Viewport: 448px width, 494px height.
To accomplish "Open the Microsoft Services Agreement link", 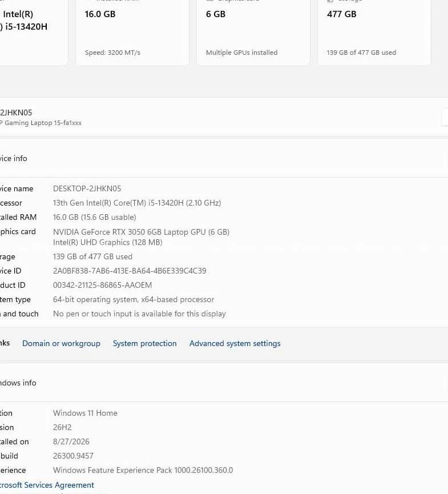I will pyautogui.click(x=47, y=485).
